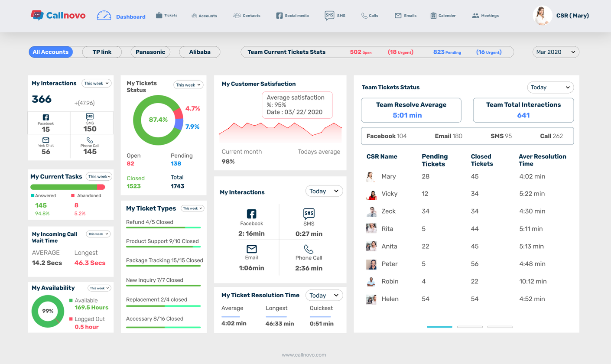Click the Tickets briefcase icon

[x=159, y=15]
